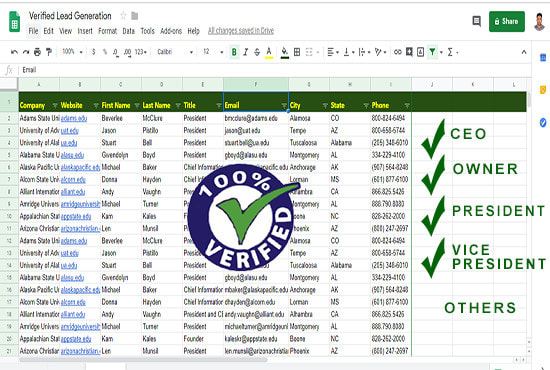Open the Edit menu
Image resolution: width=550 pixels, height=370 pixels.
48,31
